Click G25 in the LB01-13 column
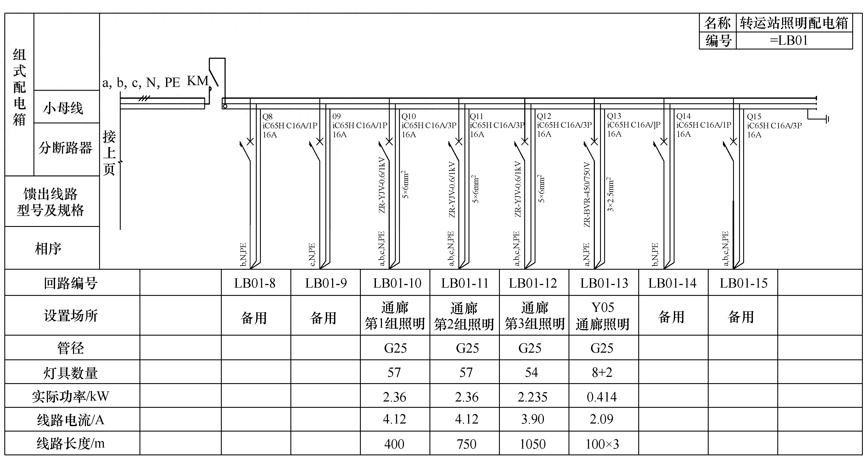Screen dimensions: 868x459 (602, 348)
